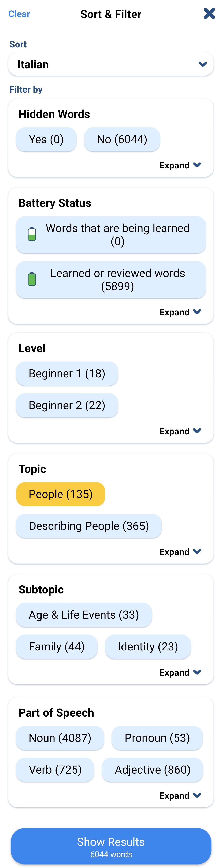The height and width of the screenshot is (868, 222).
Task: Expand the Hidden Words section
Action: pyautogui.click(x=180, y=165)
